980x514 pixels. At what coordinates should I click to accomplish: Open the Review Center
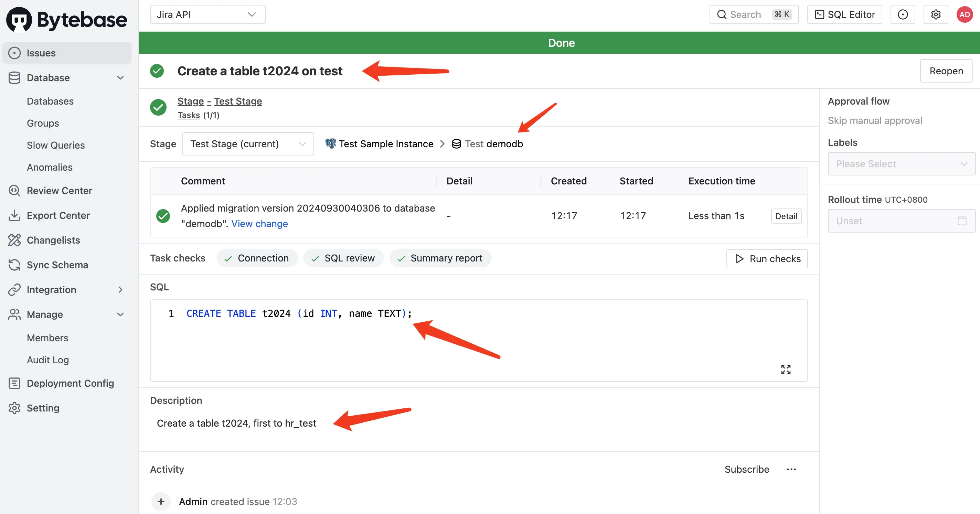[59, 191]
